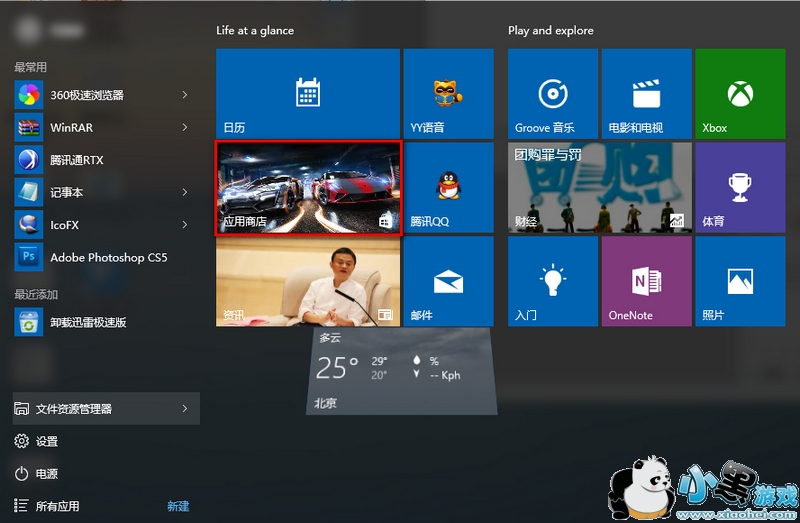Expand the WinRAR jump list arrow
This screenshot has width=800, height=523.
click(185, 127)
